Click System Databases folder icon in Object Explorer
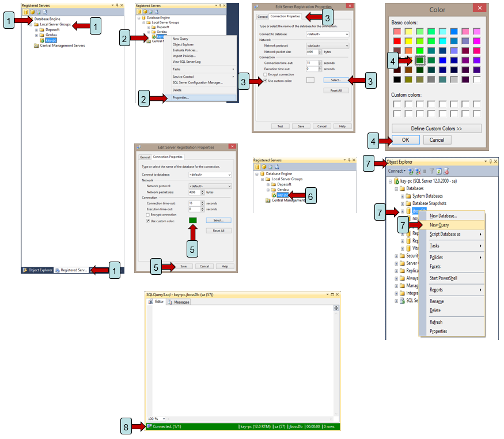Screen dimensions: 504x439 [408, 196]
